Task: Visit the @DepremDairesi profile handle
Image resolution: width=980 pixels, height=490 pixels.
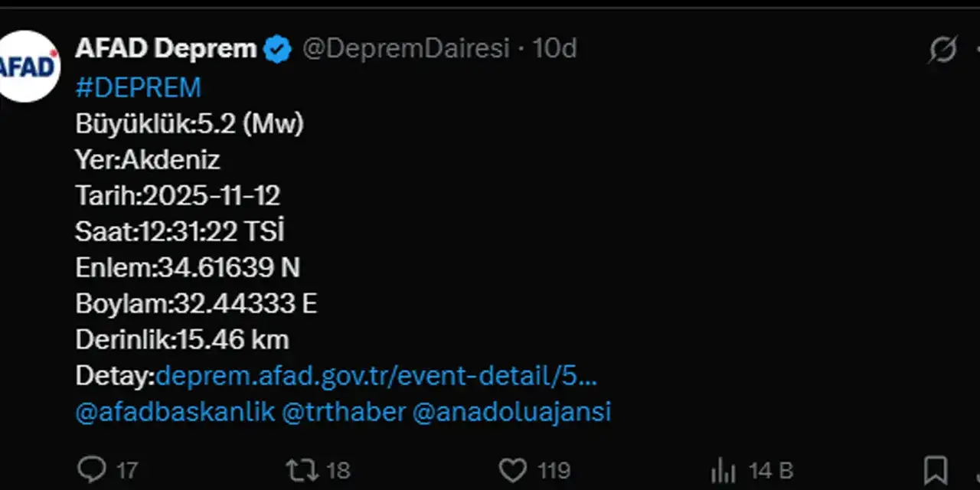Action: tap(407, 48)
